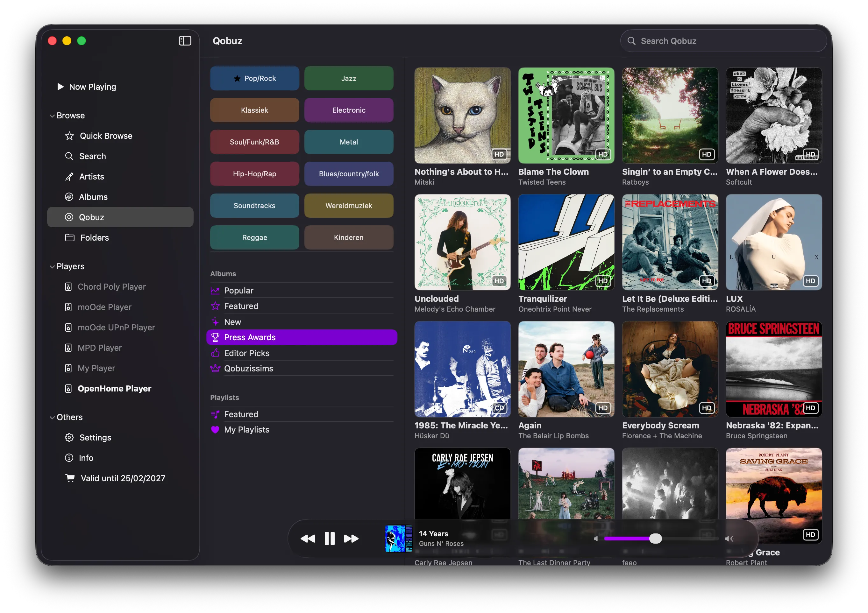Select the OpenHome Player
The image size is (868, 613).
114,389
